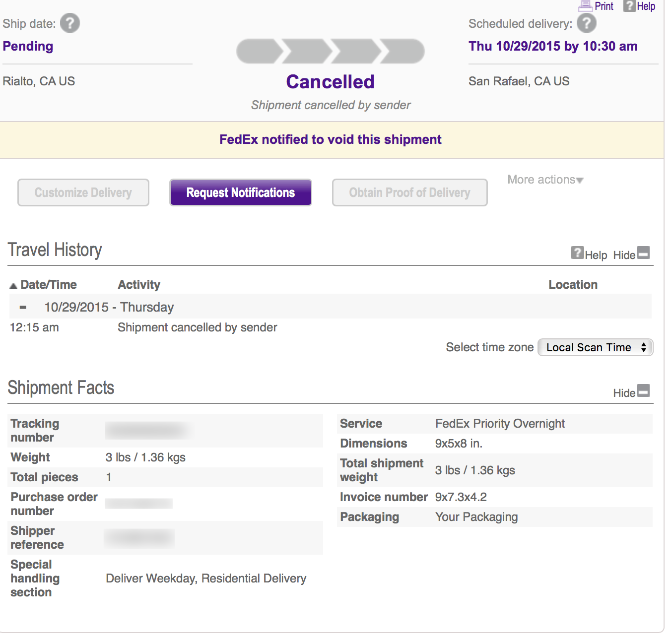
Task: Open Help in Travel History section
Action: [589, 254]
